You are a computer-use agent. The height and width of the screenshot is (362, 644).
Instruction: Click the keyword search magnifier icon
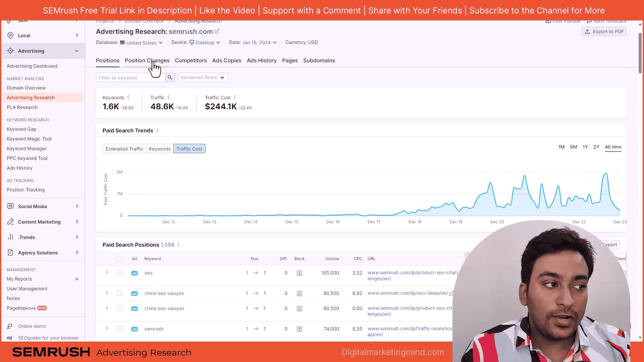point(170,77)
